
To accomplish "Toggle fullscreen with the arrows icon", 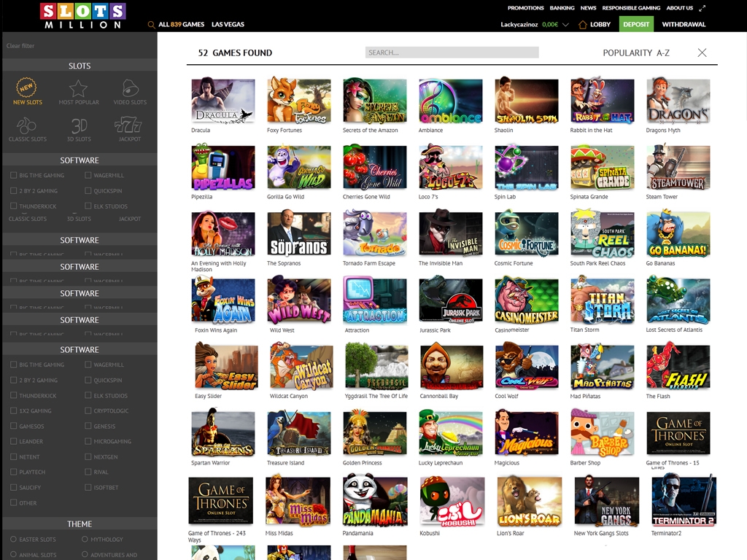I will tap(703, 8).
